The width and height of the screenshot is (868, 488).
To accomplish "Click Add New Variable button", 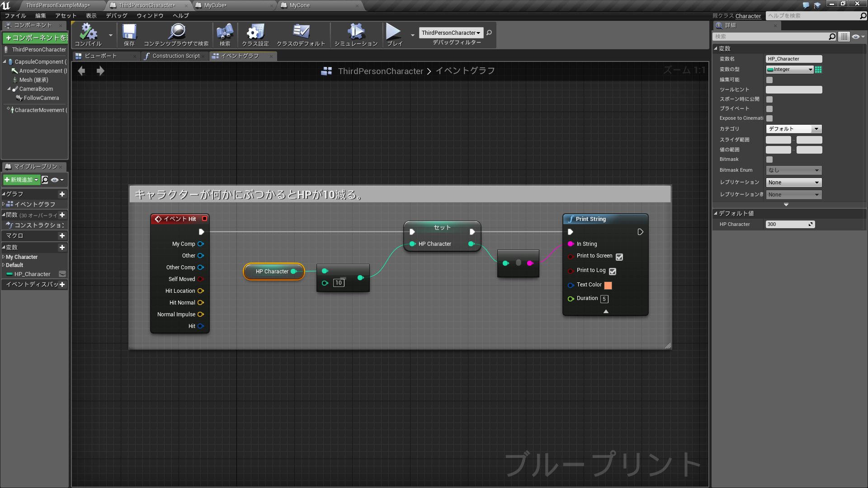I will click(62, 247).
